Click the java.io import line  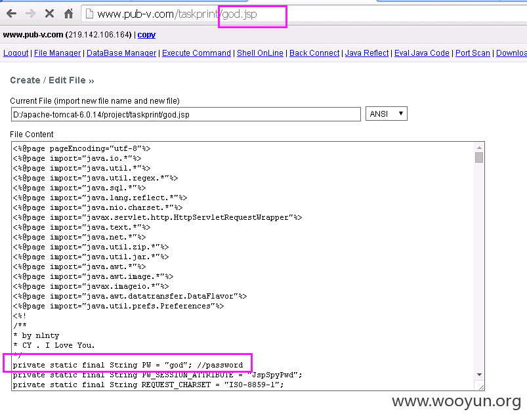pyautogui.click(x=77, y=158)
